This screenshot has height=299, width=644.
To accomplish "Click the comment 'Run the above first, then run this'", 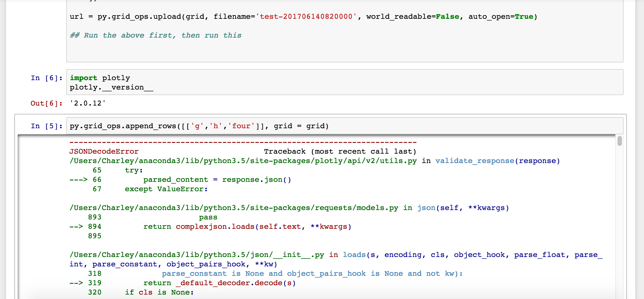I will click(x=156, y=35).
